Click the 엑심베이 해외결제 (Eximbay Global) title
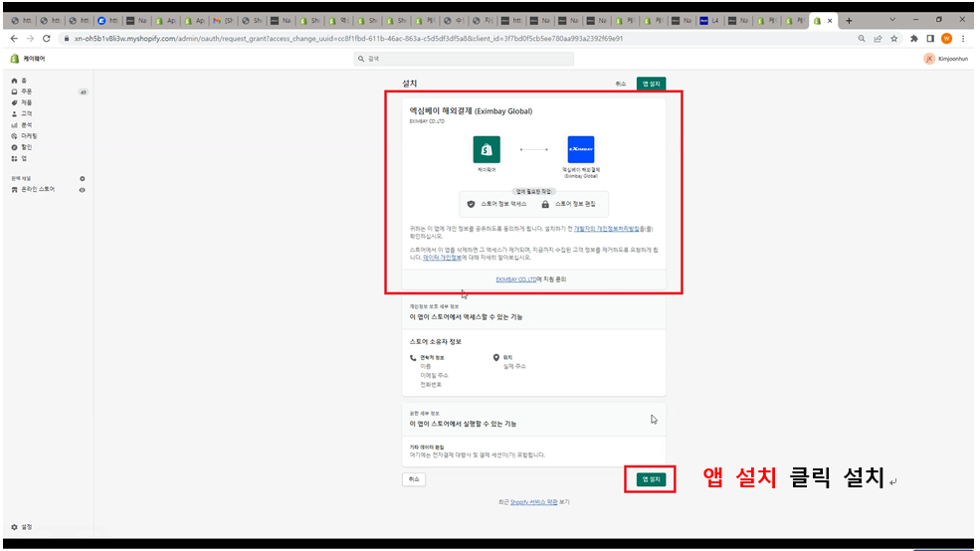The height and width of the screenshot is (551, 980). click(x=471, y=111)
